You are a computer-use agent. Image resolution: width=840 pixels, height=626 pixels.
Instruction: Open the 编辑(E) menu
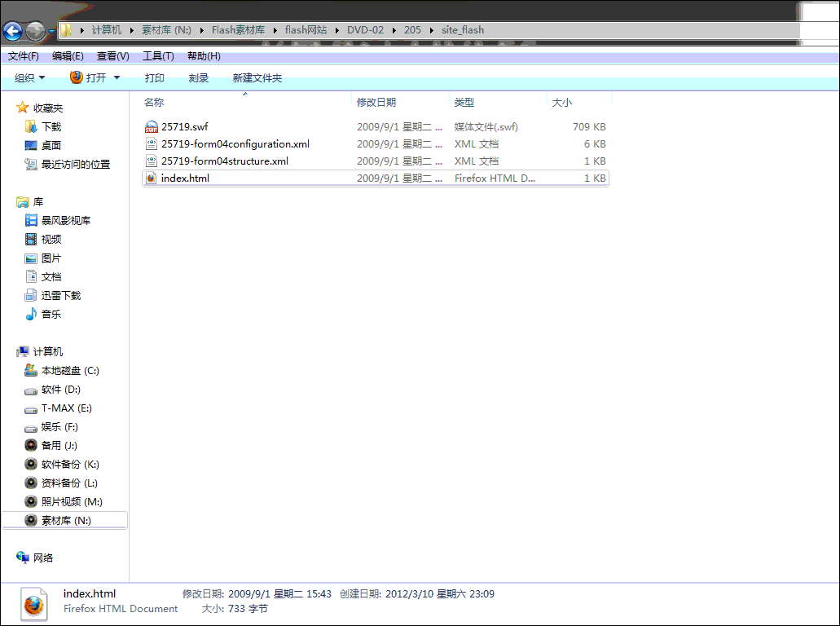click(x=68, y=56)
